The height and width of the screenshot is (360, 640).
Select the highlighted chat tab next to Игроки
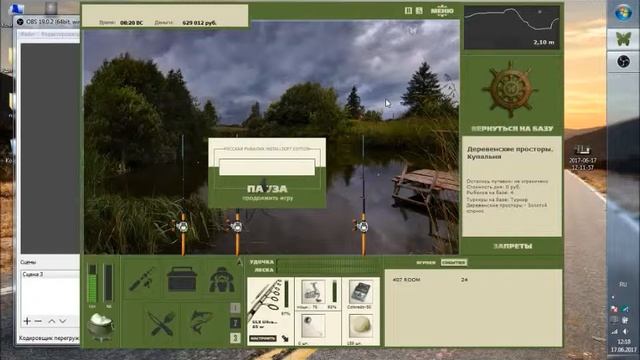454,262
